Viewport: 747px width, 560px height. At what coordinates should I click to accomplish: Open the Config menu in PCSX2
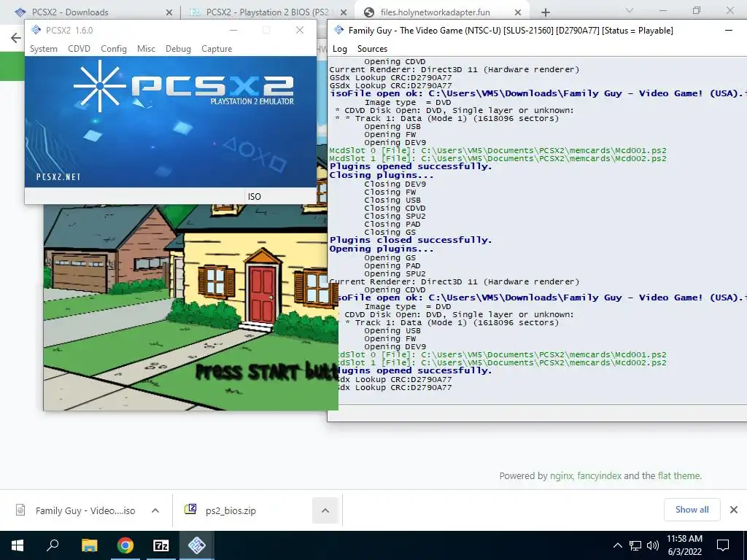[x=114, y=49]
